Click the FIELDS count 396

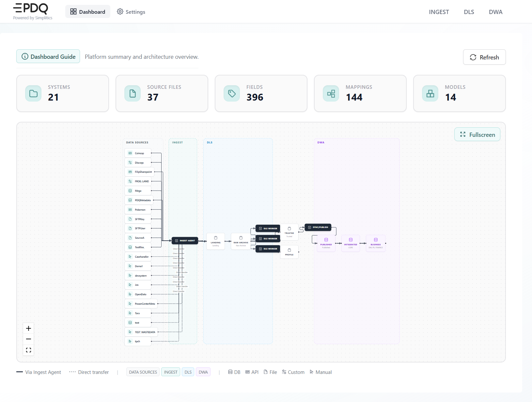(255, 97)
